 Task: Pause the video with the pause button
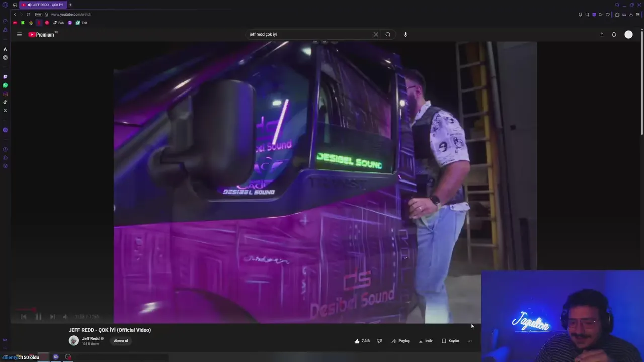coord(38,316)
